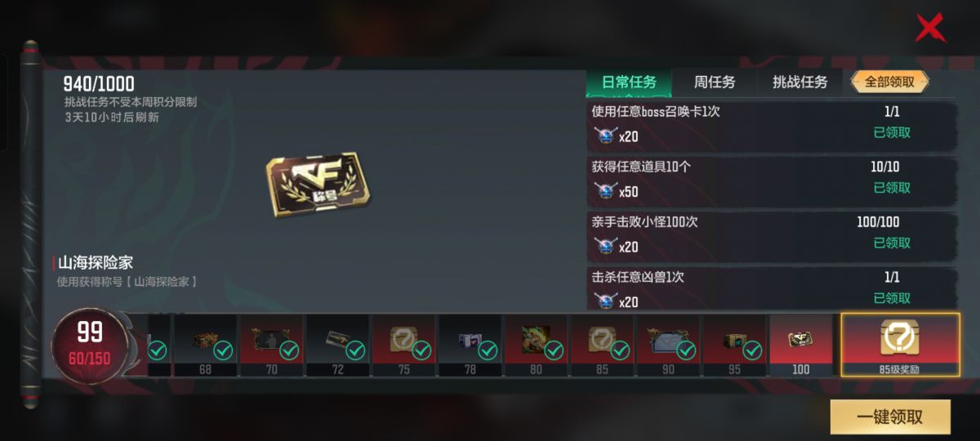
Task: Switch to the 日常任务 tab
Action: click(629, 82)
